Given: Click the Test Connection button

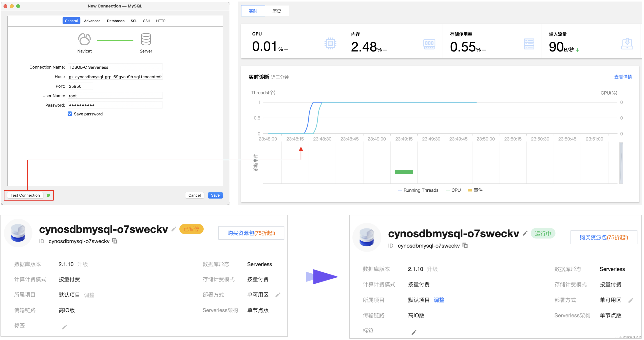Looking at the screenshot, I should pyautogui.click(x=25, y=195).
